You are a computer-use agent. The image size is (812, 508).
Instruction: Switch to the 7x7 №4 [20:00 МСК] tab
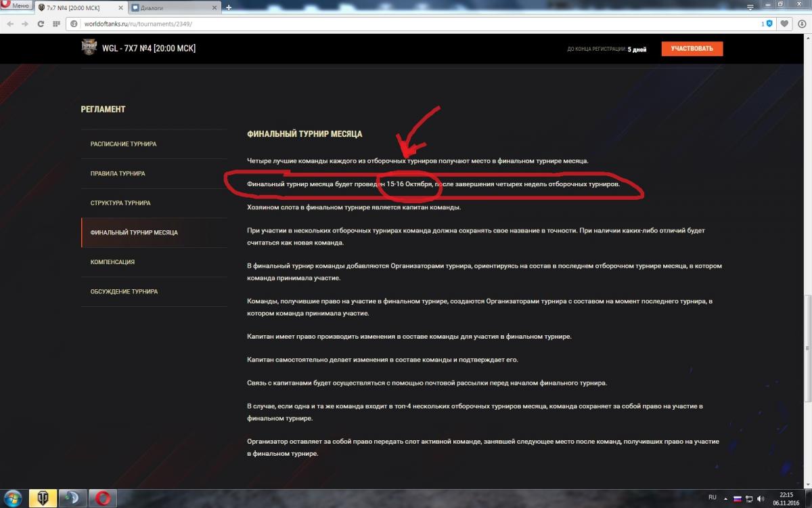[80, 7]
